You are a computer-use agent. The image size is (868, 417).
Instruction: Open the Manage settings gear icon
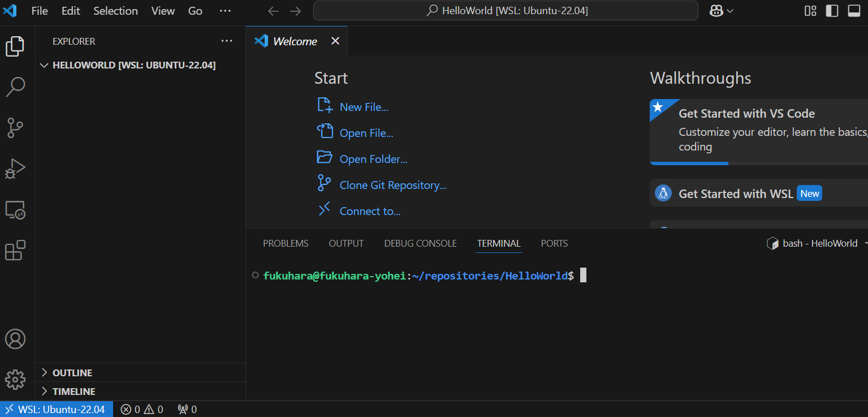pos(15,379)
